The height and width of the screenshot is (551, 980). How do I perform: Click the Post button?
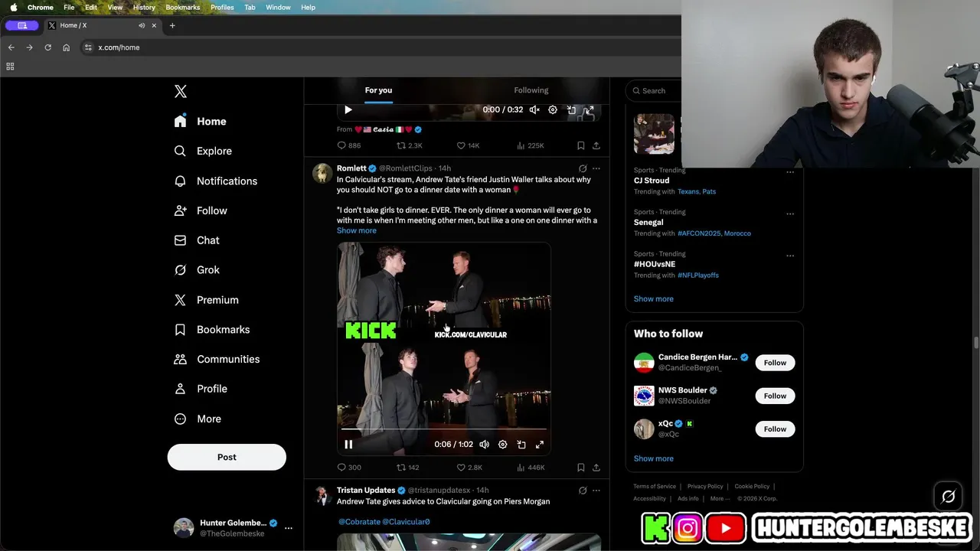(227, 457)
